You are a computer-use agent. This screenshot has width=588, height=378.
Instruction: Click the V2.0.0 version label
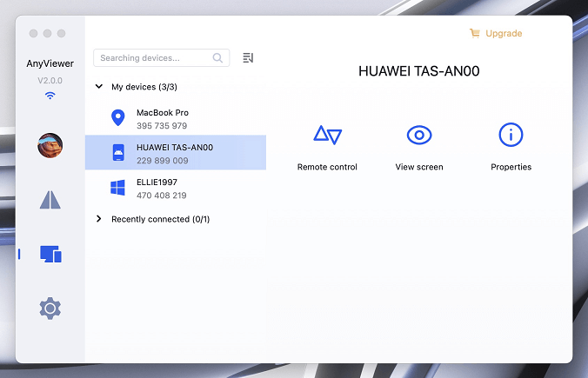pos(50,81)
